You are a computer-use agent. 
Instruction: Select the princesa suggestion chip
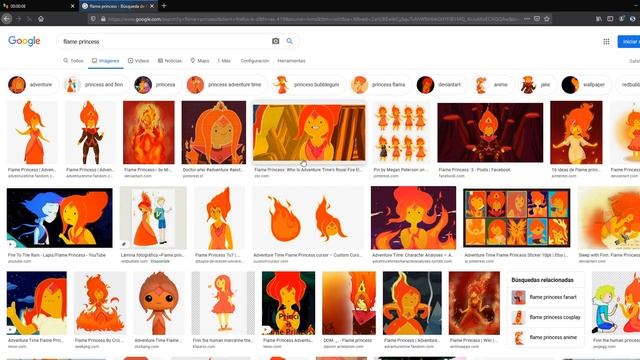pyautogui.click(x=156, y=85)
